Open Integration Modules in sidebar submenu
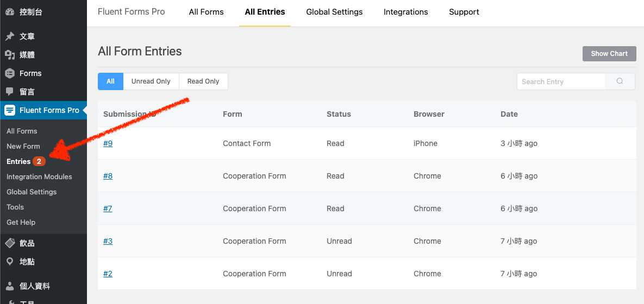Screen dimensions: 644x304 click(39, 176)
